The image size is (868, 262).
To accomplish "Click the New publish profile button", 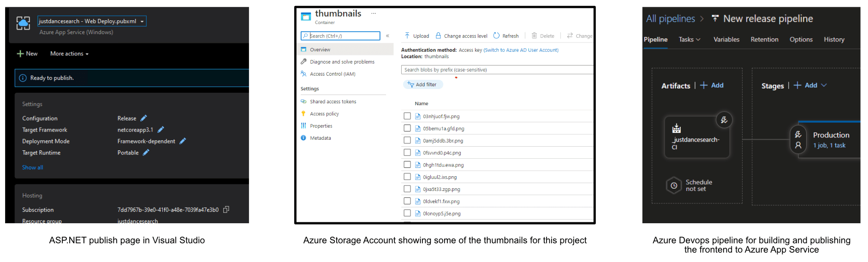I will pos(27,54).
